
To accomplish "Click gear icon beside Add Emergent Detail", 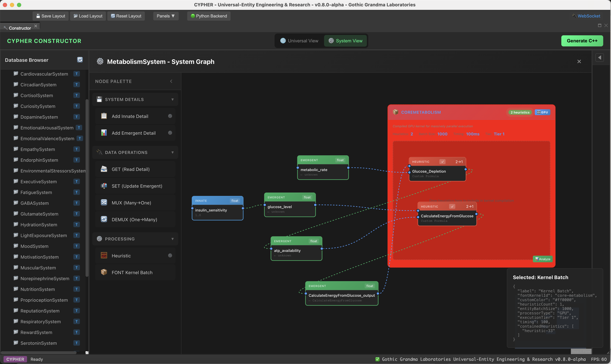I will (170, 133).
